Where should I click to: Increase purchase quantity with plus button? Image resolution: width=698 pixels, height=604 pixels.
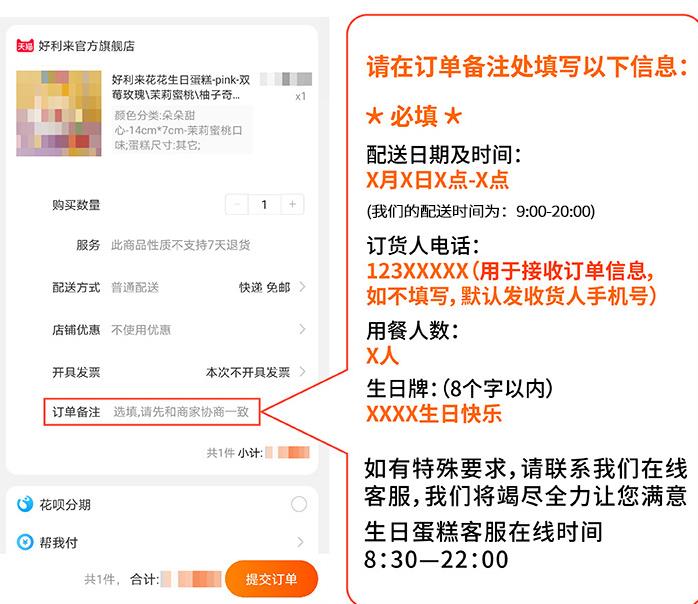(x=292, y=204)
